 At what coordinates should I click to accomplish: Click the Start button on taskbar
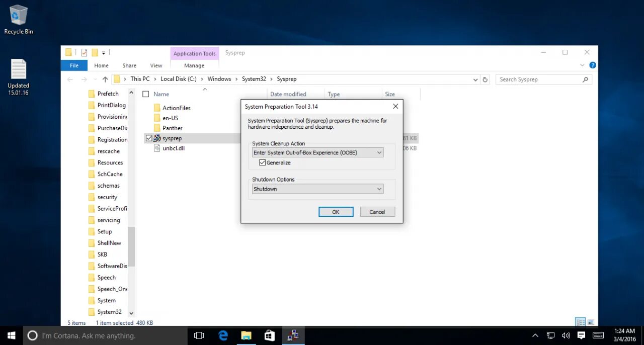click(x=11, y=335)
